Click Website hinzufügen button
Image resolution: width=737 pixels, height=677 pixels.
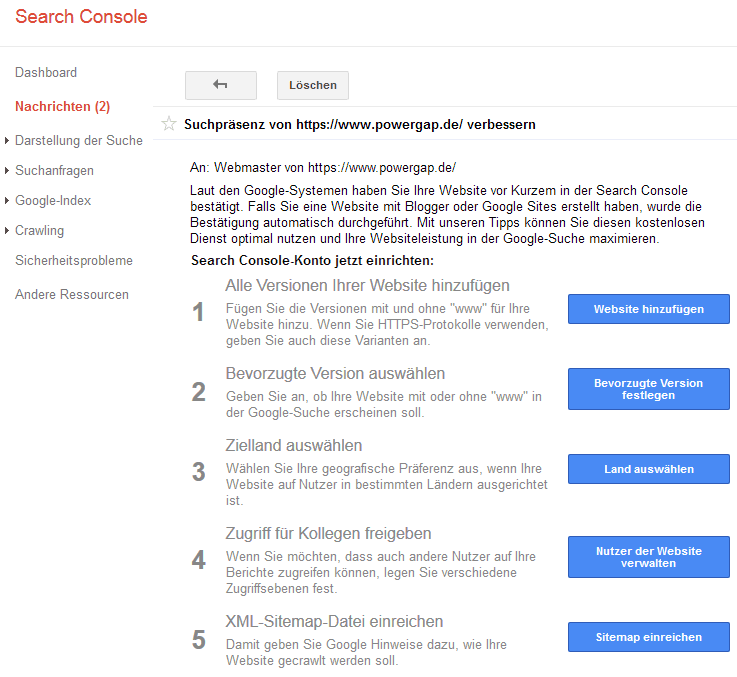649,309
